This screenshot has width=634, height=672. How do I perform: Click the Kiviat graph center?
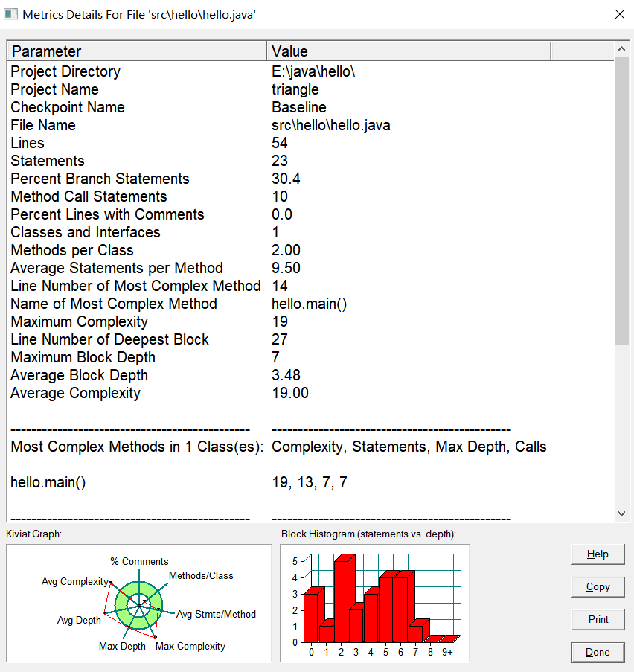[x=139, y=605]
